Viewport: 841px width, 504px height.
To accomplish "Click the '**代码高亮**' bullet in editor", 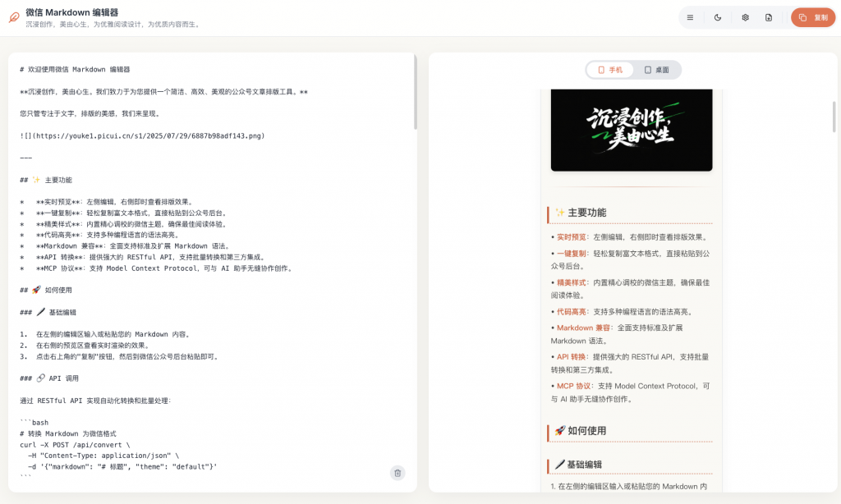I will coord(99,235).
